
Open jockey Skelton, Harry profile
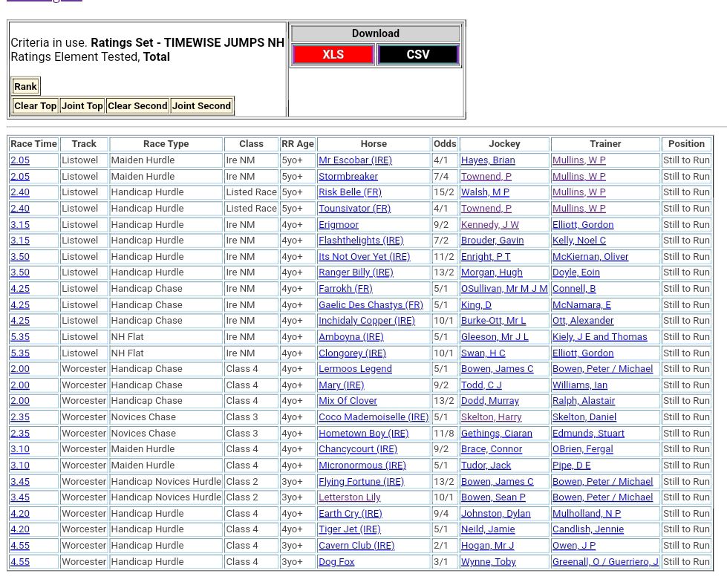491,417
